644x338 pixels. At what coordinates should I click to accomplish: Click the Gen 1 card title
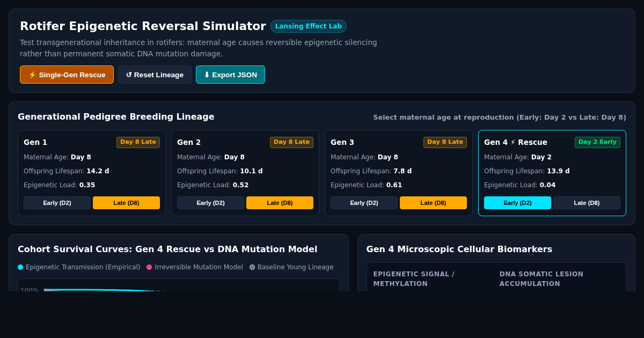[35, 142]
